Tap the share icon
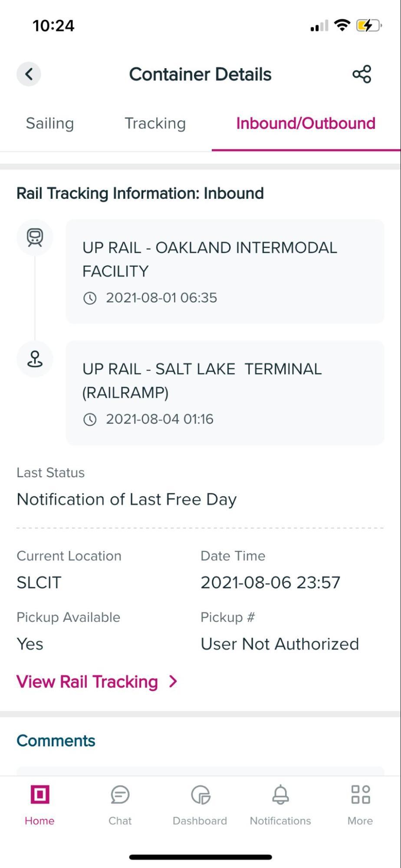 [x=362, y=74]
